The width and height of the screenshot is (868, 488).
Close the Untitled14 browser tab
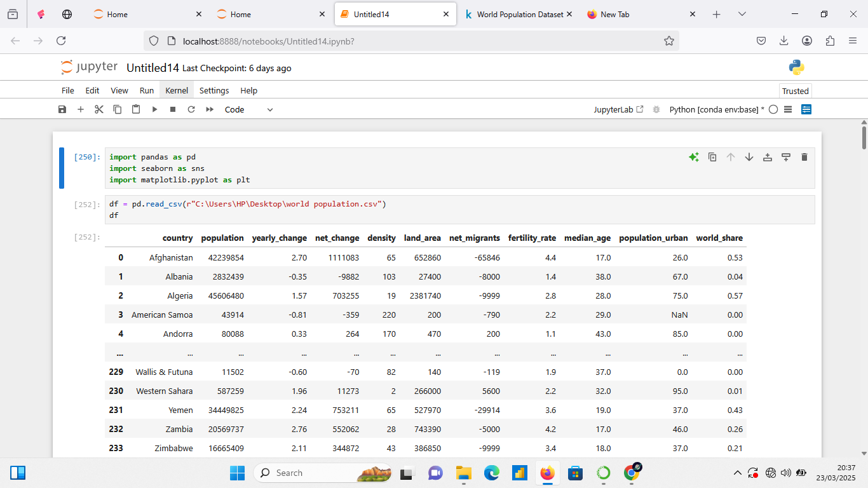click(x=446, y=14)
